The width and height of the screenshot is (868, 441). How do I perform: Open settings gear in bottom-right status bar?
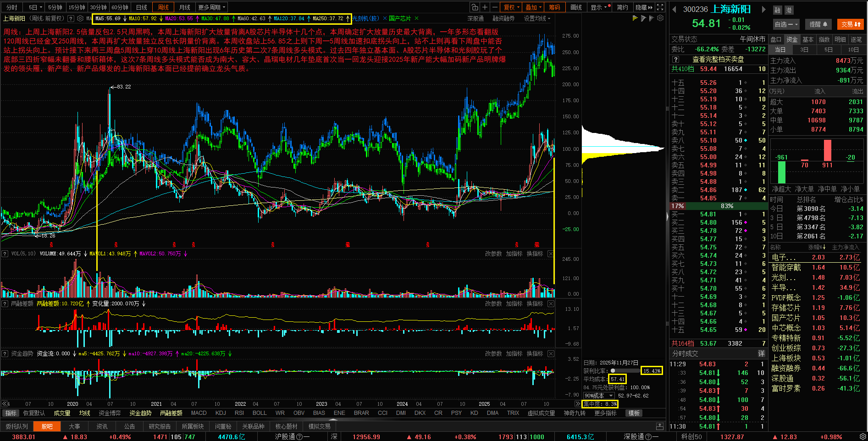point(863,437)
